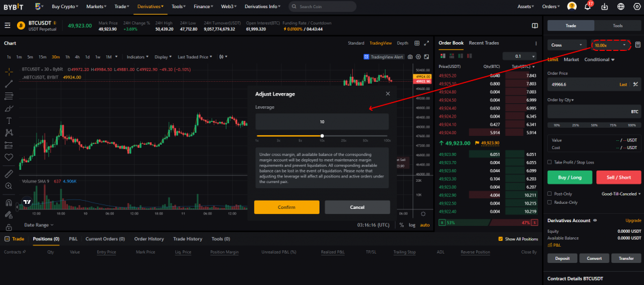
Task: Confirm the leverage adjustment
Action: pyautogui.click(x=287, y=207)
